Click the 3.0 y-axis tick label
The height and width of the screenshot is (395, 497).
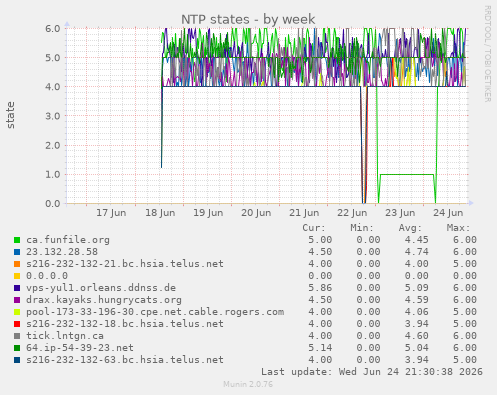[x=53, y=116]
